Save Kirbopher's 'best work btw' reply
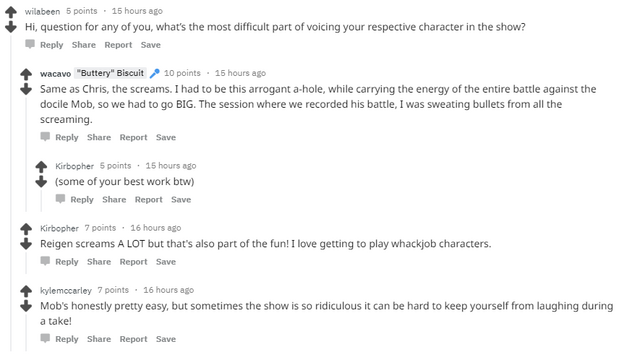The width and height of the screenshot is (640, 360). 181,200
